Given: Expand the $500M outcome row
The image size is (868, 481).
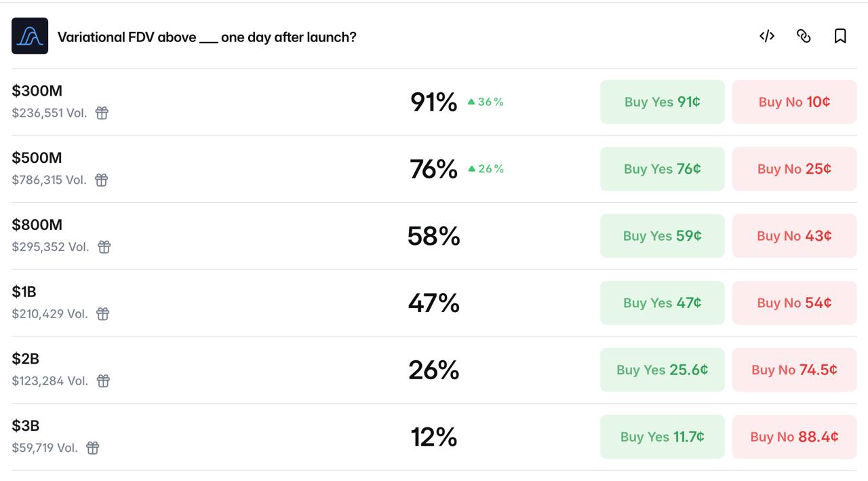Looking at the screenshot, I should tap(434, 169).
